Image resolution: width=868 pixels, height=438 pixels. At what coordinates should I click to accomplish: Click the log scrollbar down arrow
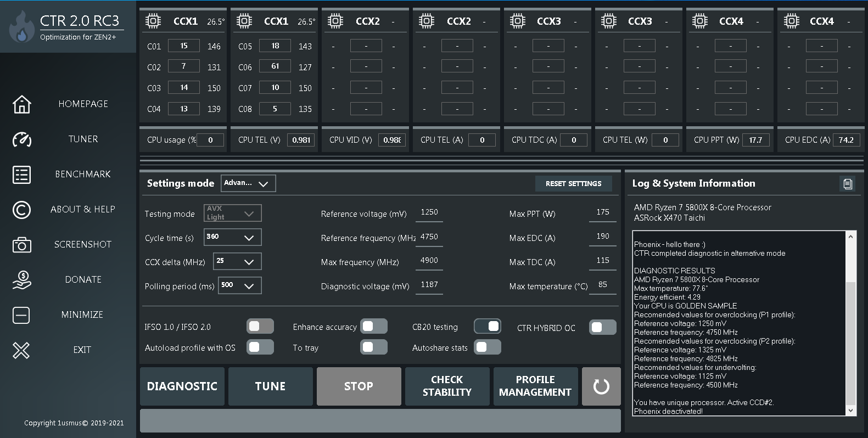(x=851, y=411)
